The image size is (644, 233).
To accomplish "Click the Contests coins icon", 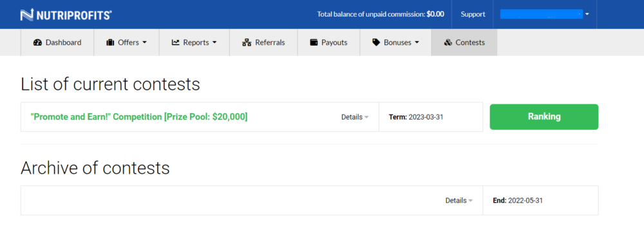I will click(x=448, y=42).
